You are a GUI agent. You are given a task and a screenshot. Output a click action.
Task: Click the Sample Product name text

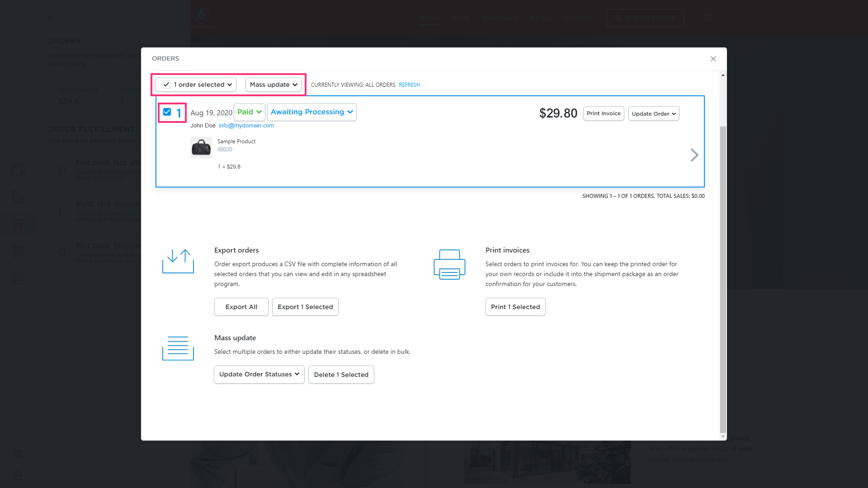(x=236, y=141)
